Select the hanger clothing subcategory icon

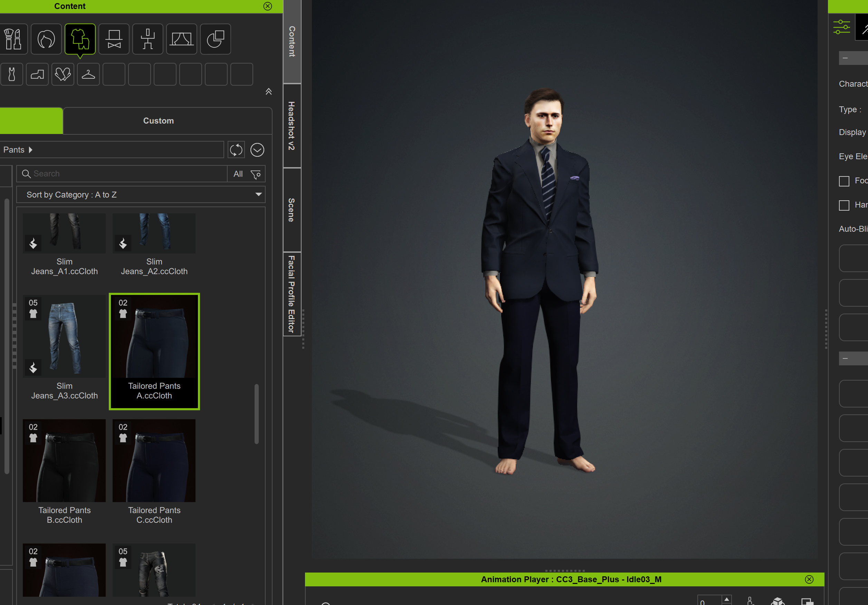tap(88, 74)
